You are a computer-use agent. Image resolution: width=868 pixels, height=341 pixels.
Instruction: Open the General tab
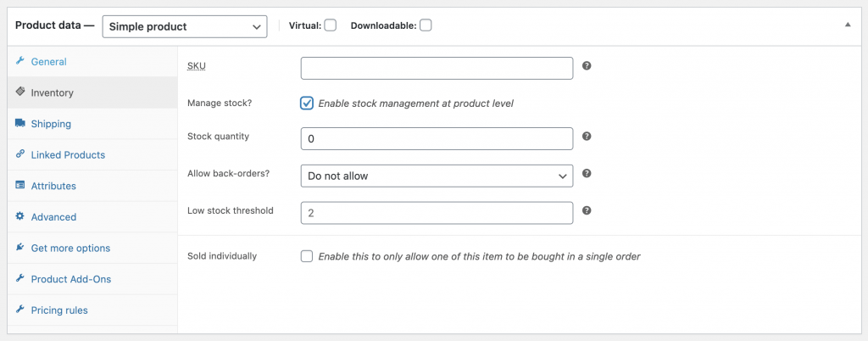point(92,61)
